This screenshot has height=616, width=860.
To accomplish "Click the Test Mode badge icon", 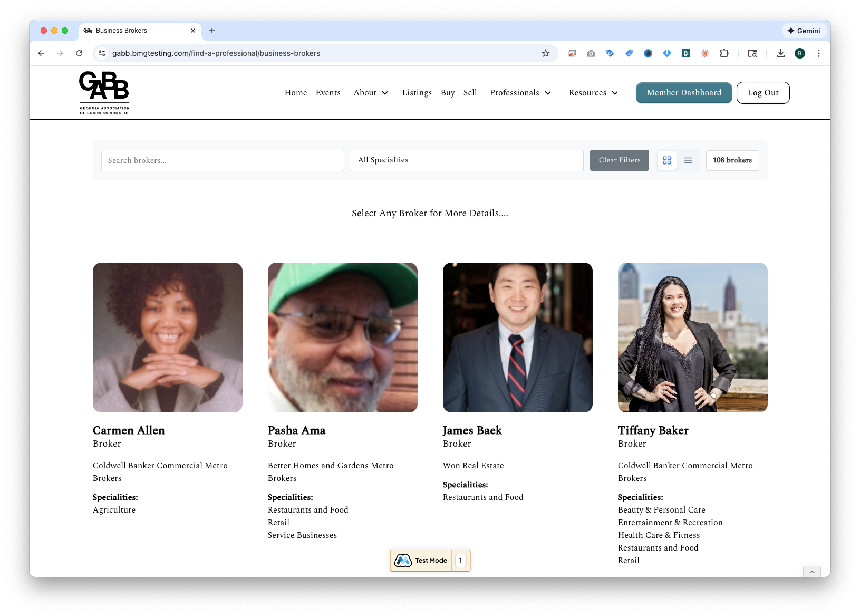I will point(403,561).
